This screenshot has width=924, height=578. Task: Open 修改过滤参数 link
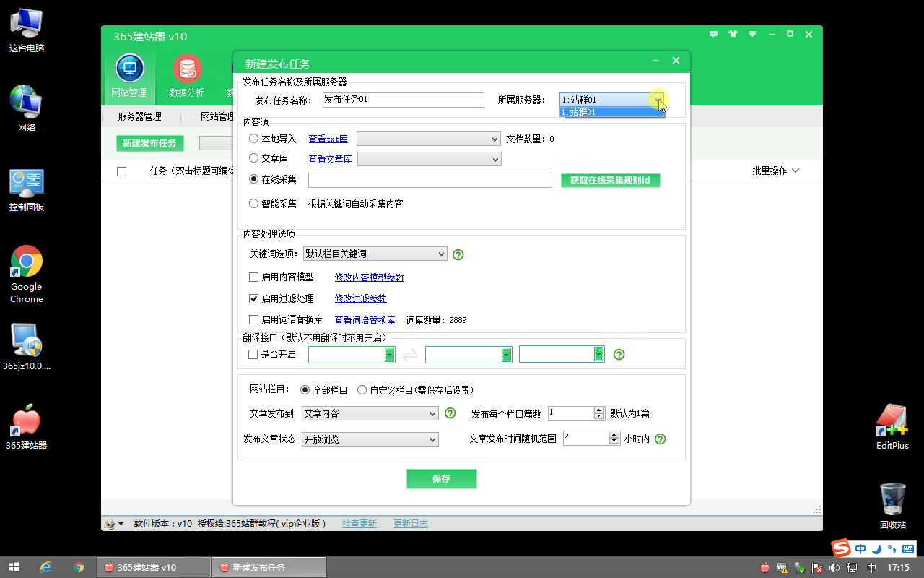click(361, 298)
